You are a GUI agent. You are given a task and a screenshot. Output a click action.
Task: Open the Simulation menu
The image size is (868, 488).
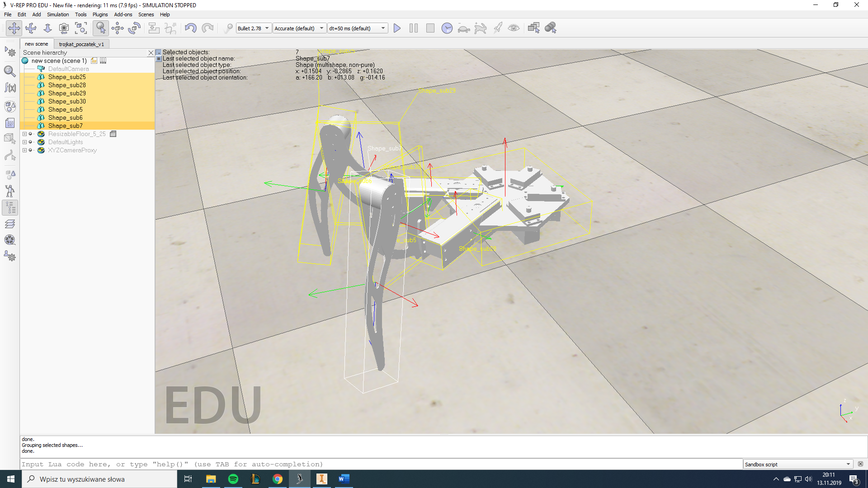pos(58,14)
